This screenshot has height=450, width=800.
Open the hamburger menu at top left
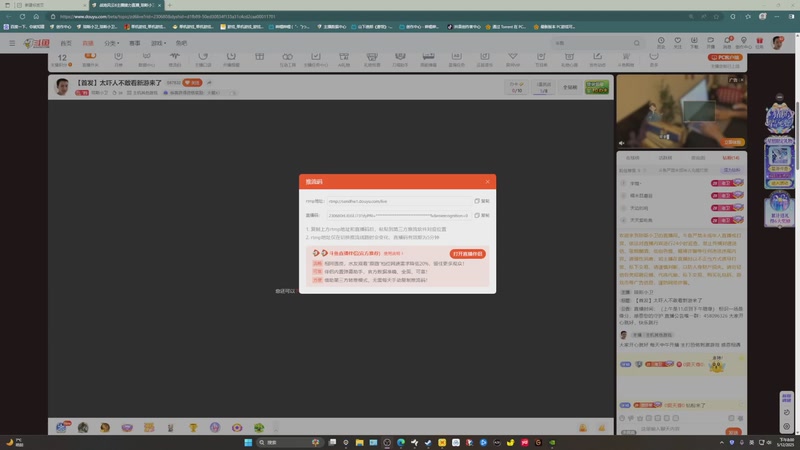point(12,43)
